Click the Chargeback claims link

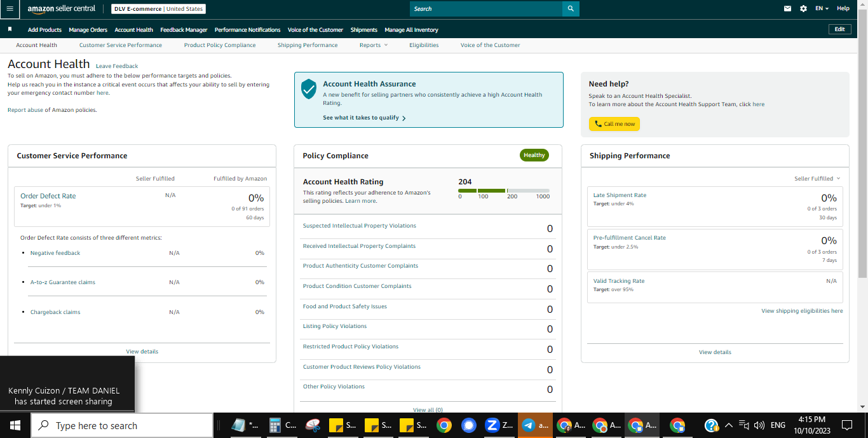55,312
